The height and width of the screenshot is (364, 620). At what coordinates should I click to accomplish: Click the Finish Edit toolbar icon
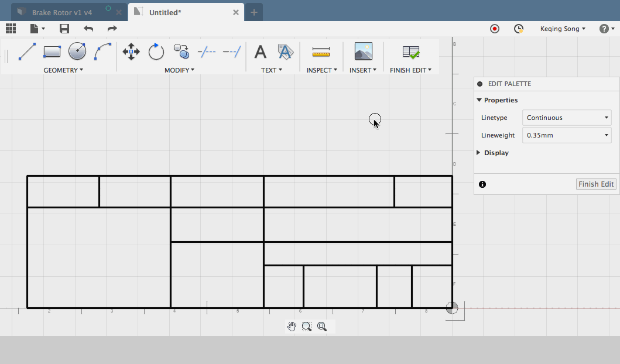coord(411,52)
